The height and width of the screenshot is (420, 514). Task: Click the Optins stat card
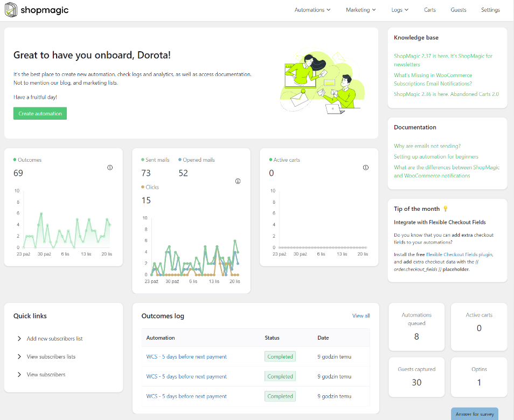pyautogui.click(x=479, y=377)
